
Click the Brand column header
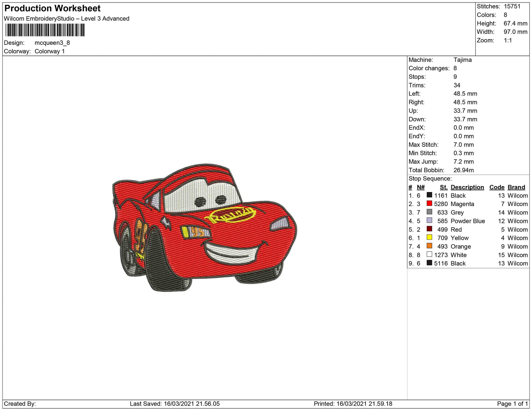coord(516,187)
